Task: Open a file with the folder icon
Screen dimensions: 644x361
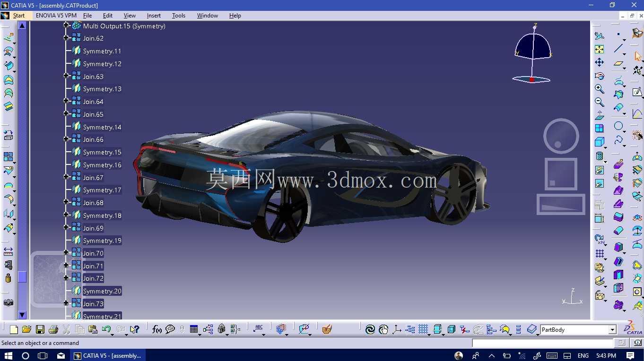Action: pyautogui.click(x=26, y=329)
